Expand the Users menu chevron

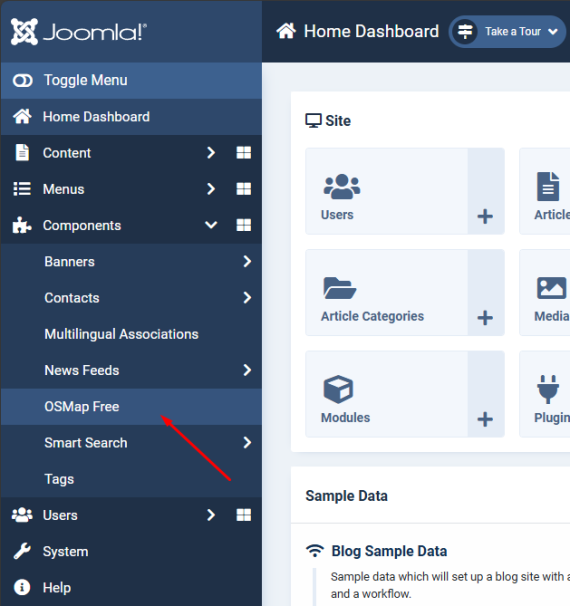(x=211, y=515)
